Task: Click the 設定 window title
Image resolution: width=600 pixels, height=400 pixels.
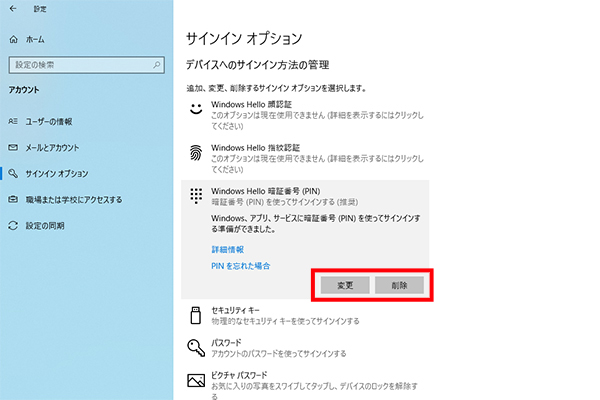Action: 40,9
